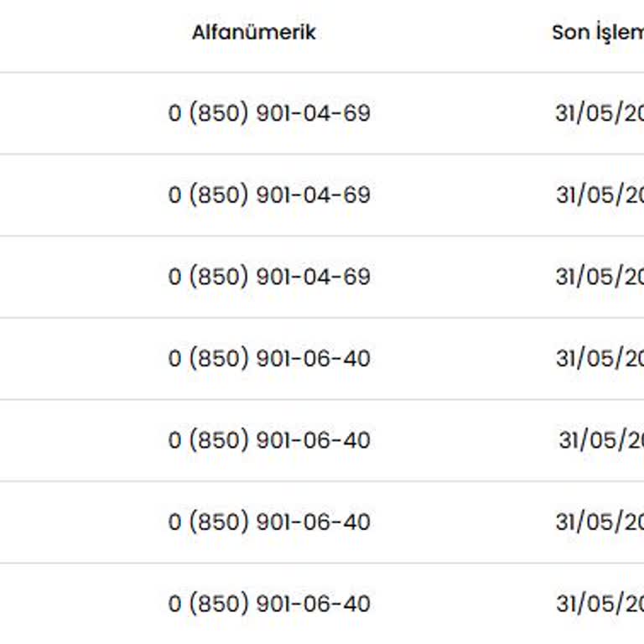Click the Son İşlem column header
The height and width of the screenshot is (644, 644).
597,33
